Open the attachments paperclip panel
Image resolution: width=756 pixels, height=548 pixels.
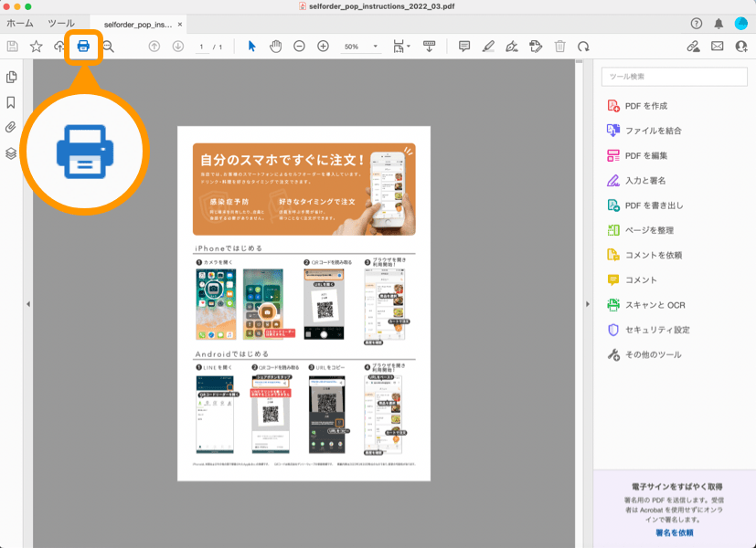pos(11,127)
